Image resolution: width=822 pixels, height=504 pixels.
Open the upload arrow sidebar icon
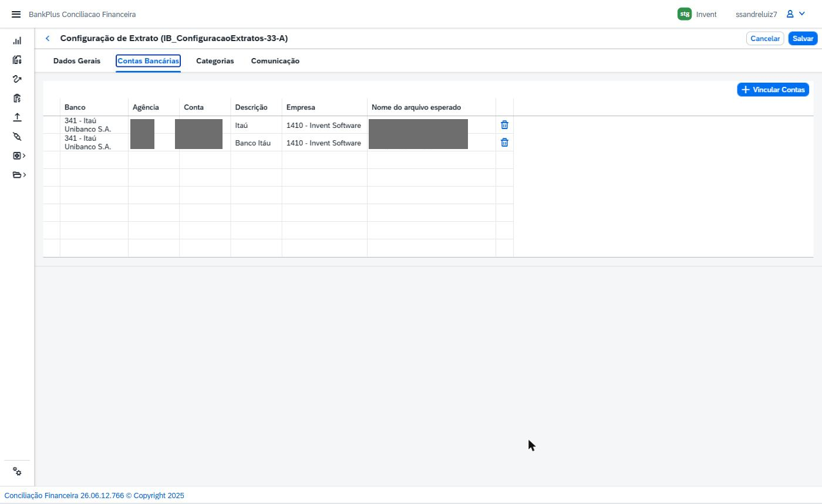click(17, 117)
